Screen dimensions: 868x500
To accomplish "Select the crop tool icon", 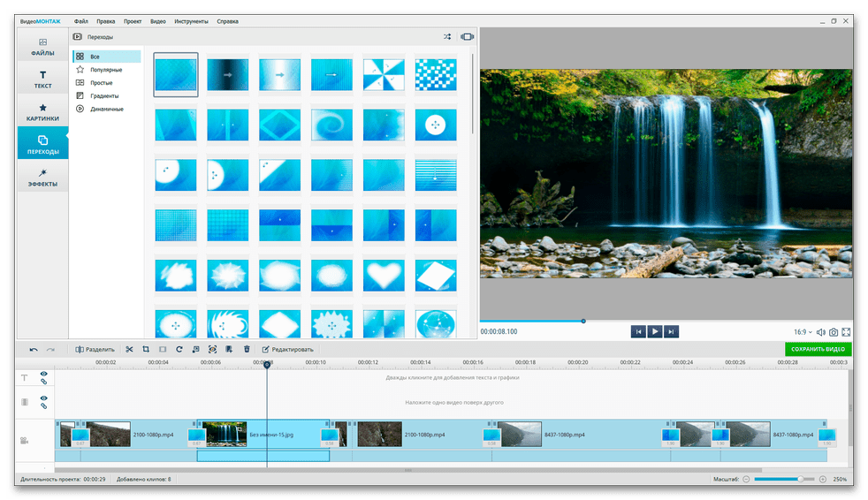I will click(146, 349).
